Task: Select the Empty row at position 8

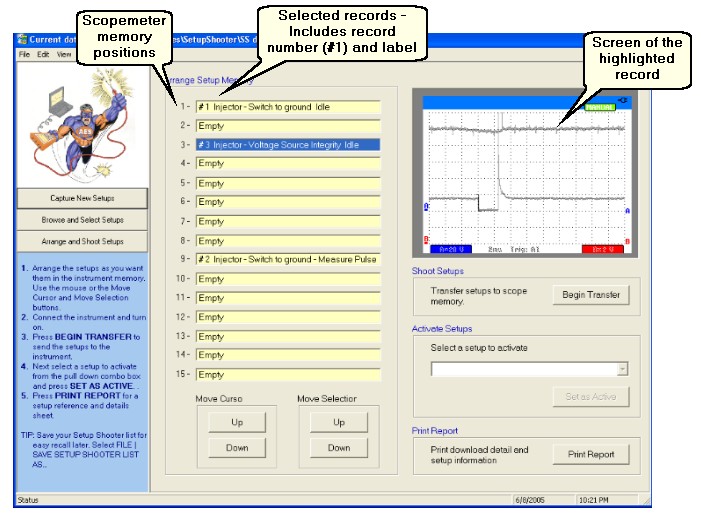Action: pos(288,241)
